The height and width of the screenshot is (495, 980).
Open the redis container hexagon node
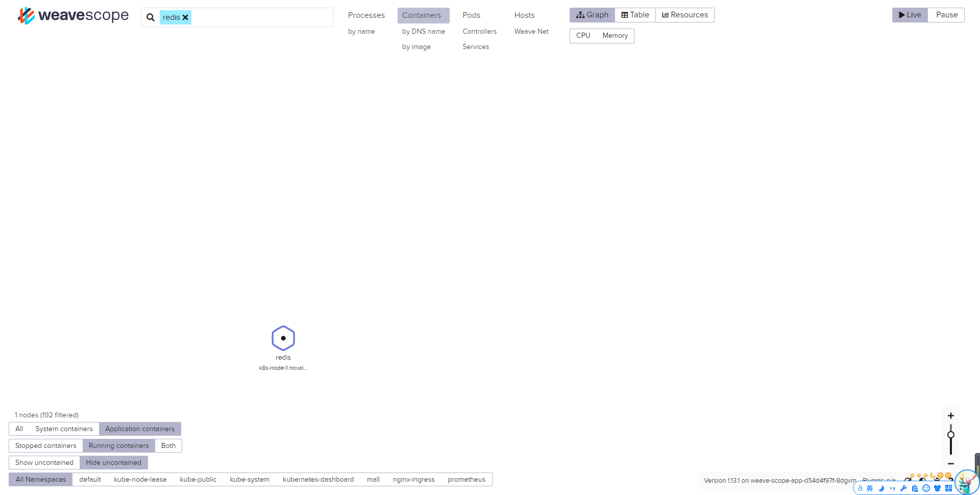(283, 338)
